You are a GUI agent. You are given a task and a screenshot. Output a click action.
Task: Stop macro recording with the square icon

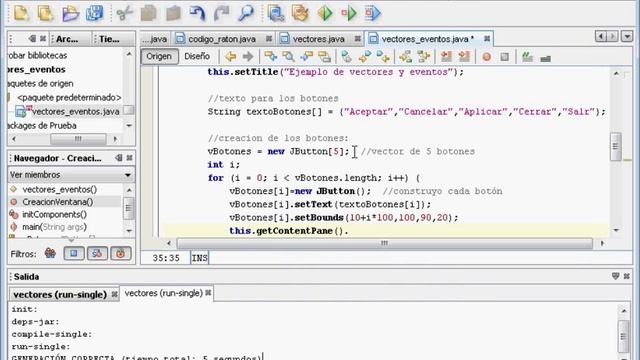point(504,57)
